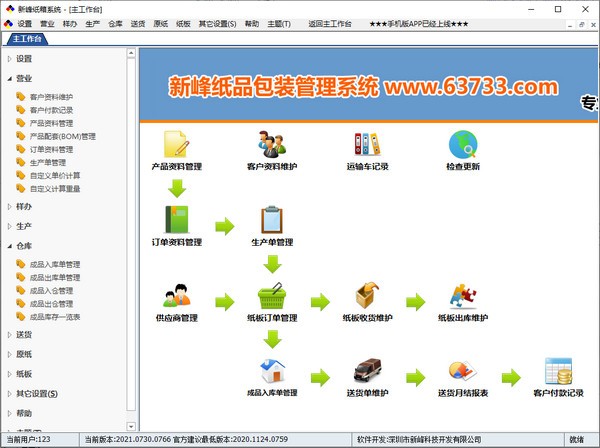600x448 pixels.
Task: Select 成品库存一览表 in sidebar
Action: [x=55, y=317]
